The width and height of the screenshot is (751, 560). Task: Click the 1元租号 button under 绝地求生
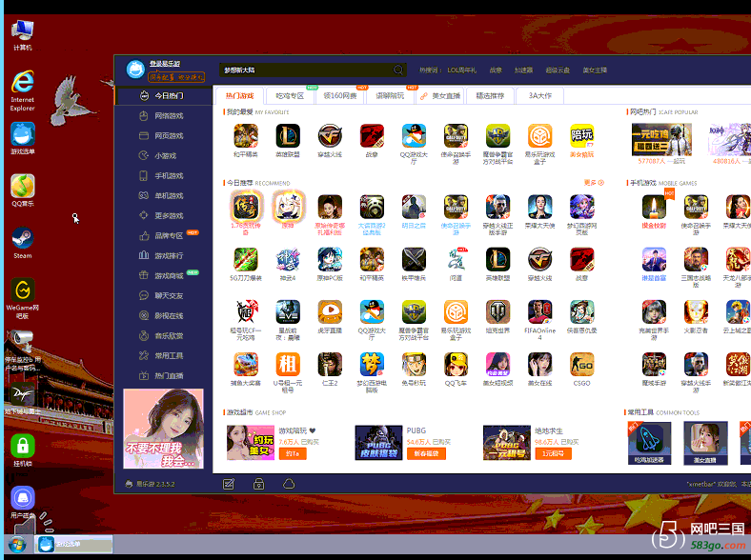pyautogui.click(x=553, y=453)
